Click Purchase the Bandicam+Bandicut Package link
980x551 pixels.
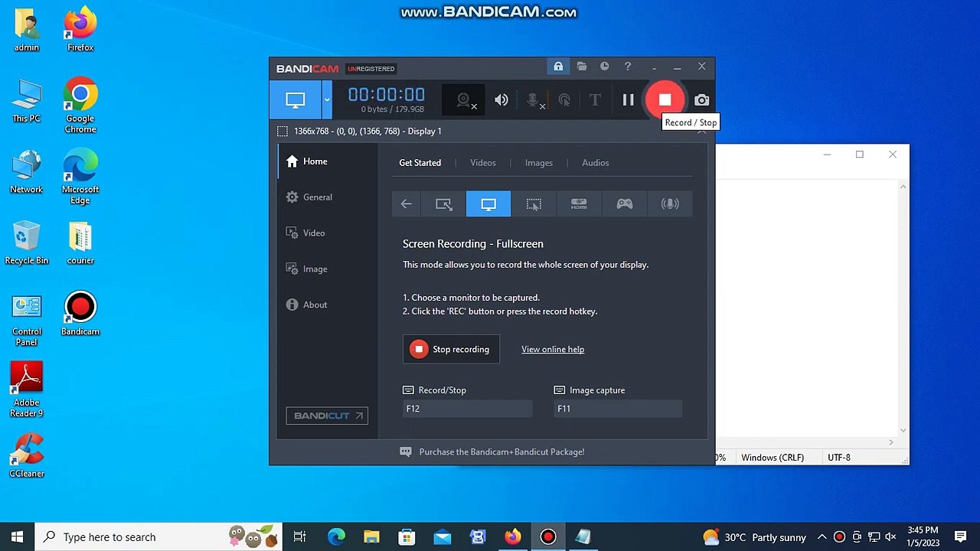[501, 452]
